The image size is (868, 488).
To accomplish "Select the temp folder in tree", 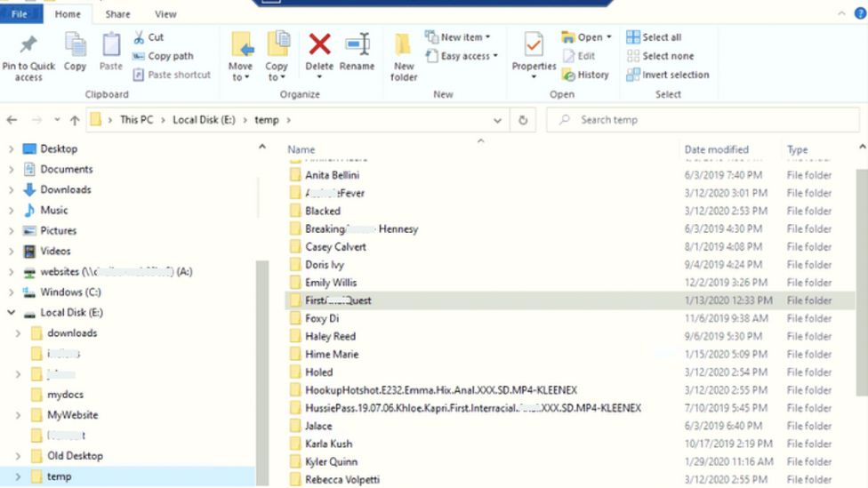I will (59, 476).
